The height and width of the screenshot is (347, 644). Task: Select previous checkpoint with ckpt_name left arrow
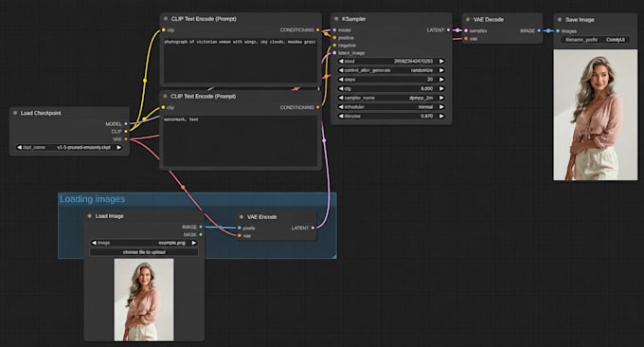tap(19, 147)
